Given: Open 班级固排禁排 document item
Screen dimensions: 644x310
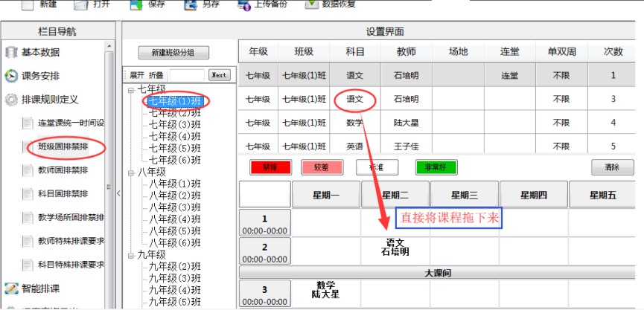Looking at the screenshot, I should pyautogui.click(x=63, y=146).
